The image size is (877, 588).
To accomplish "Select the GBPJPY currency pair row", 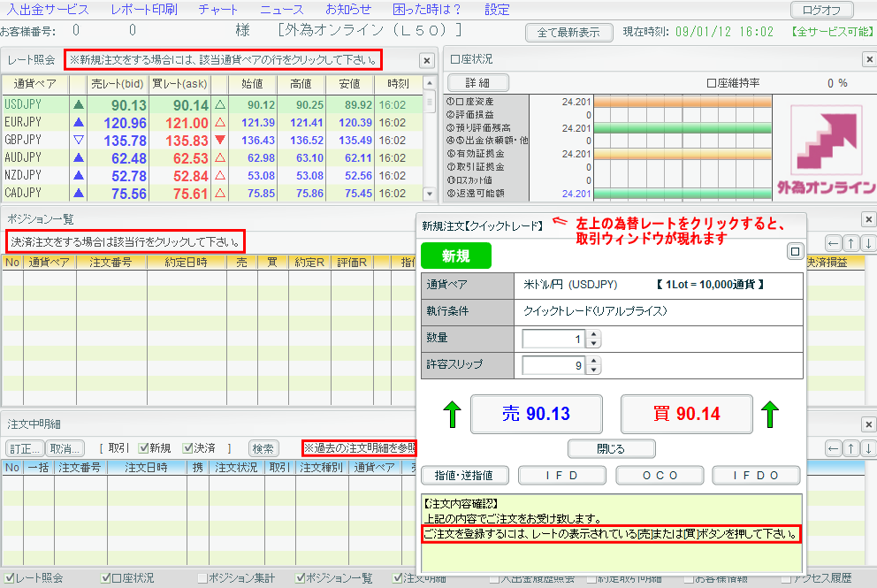I will click(x=212, y=140).
